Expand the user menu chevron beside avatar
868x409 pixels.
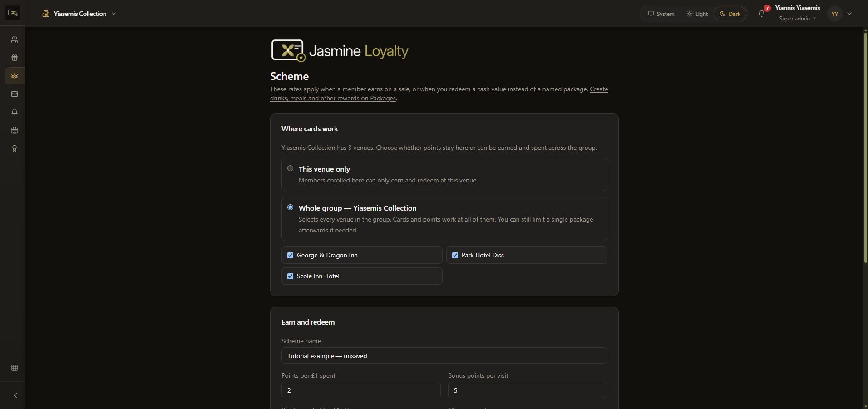[849, 14]
